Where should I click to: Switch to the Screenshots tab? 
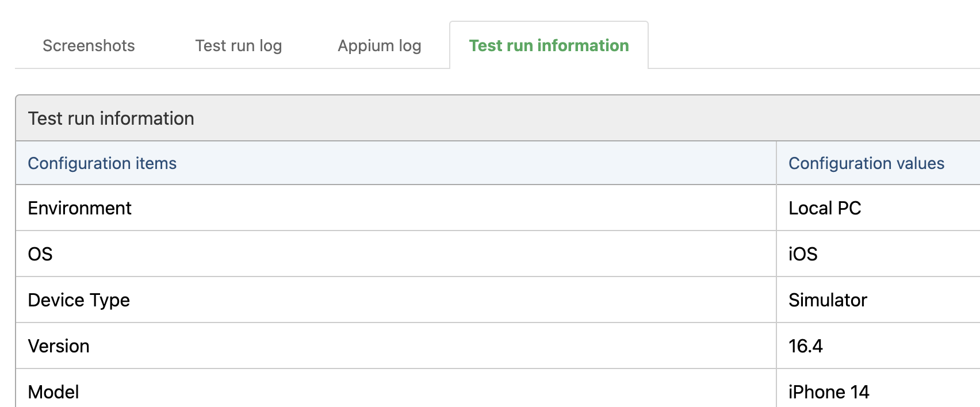click(89, 45)
